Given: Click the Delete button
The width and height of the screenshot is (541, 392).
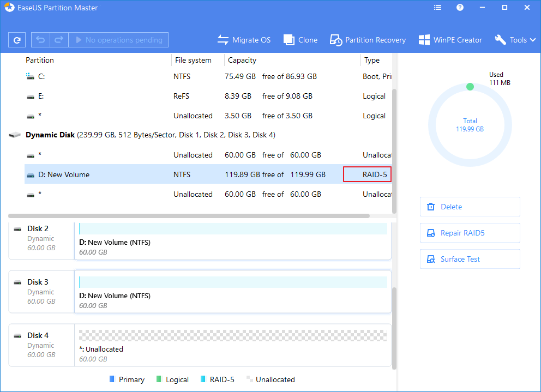Looking at the screenshot, I should (x=470, y=207).
